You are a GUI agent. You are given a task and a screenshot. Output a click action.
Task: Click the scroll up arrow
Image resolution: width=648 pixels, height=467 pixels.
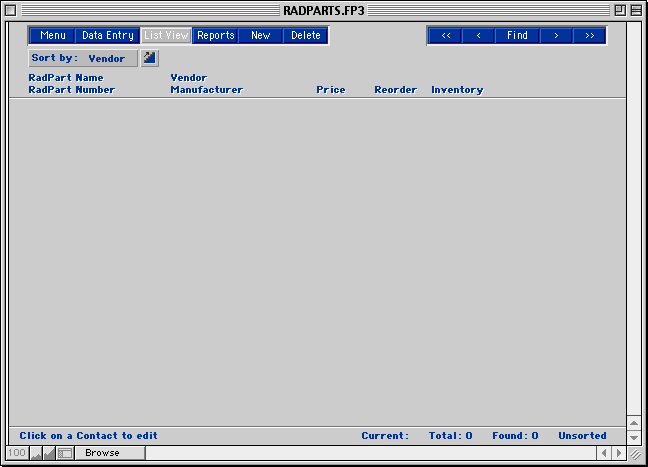pos(634,423)
